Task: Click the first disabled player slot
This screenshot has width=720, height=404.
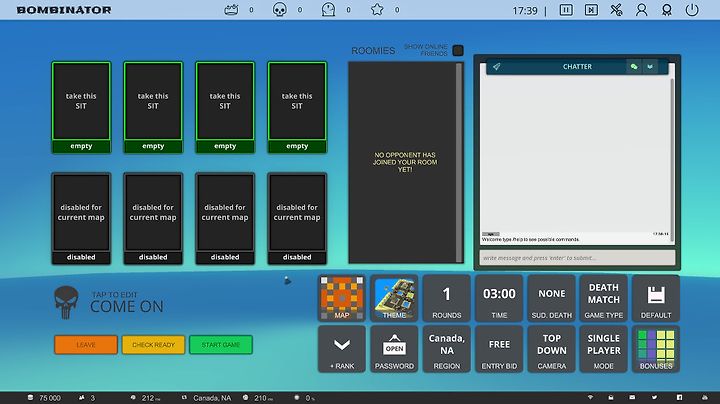Action: [81, 219]
